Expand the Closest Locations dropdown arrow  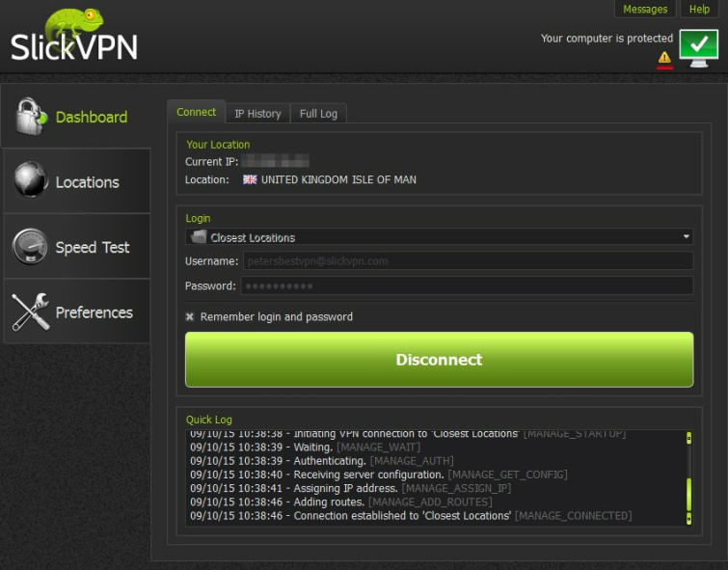(x=687, y=237)
